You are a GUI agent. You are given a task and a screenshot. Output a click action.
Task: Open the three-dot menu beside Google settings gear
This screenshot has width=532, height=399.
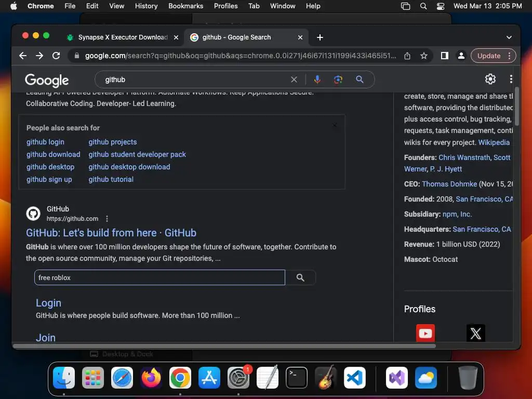[x=511, y=79]
